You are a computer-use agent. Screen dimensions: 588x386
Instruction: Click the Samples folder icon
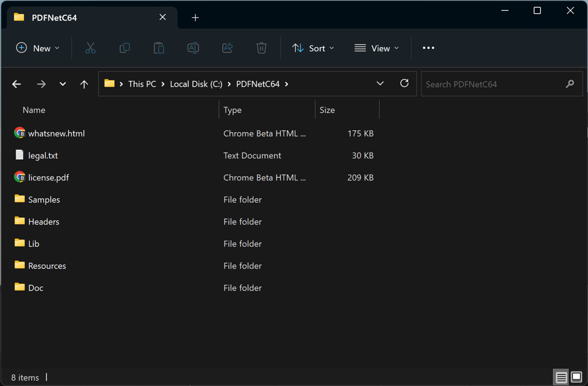coord(19,198)
